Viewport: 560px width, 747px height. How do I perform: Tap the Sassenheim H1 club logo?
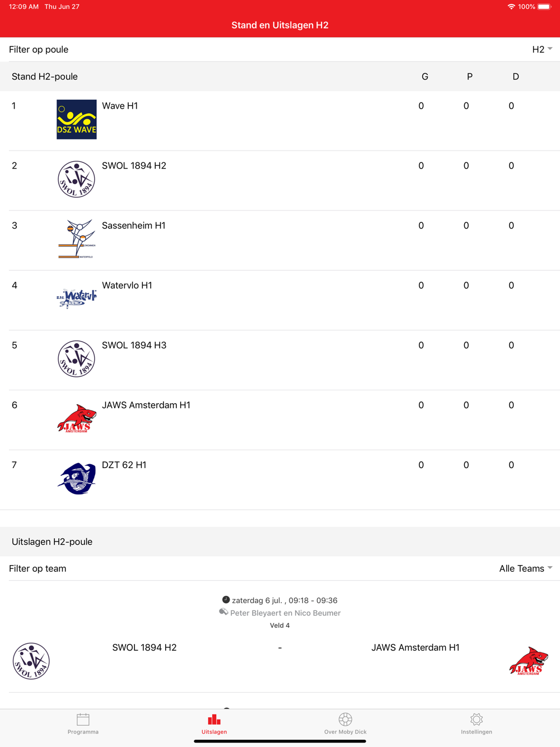coord(77,239)
